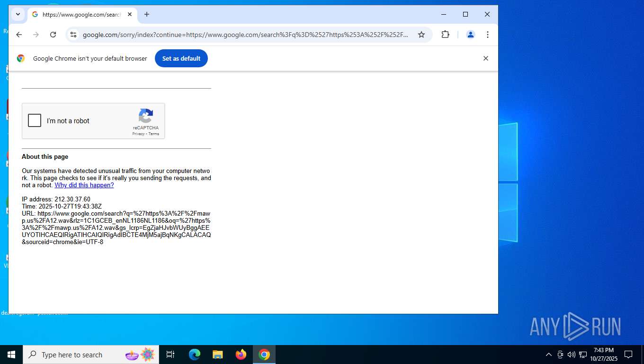Maximize the Chrome window
644x364 pixels.
[x=465, y=14]
